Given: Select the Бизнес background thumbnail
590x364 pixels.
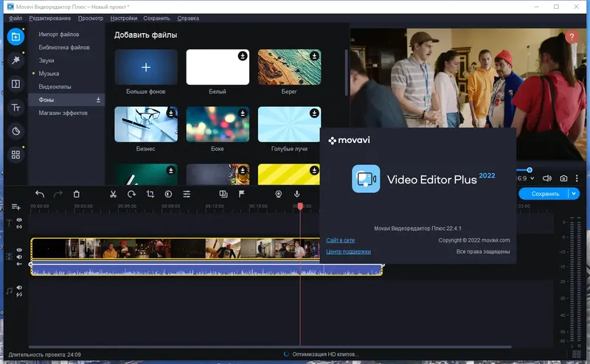Looking at the screenshot, I should [146, 125].
